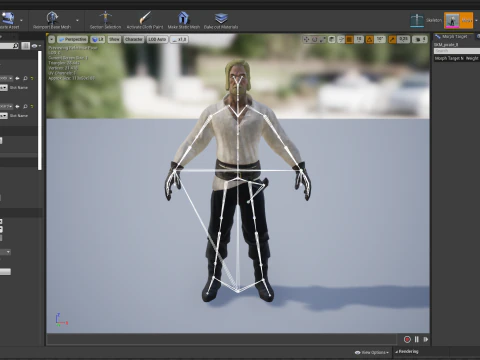Viewport: 480px width, 360px height.
Task: Open the rotation snap 10° value menu
Action: [x=380, y=39]
